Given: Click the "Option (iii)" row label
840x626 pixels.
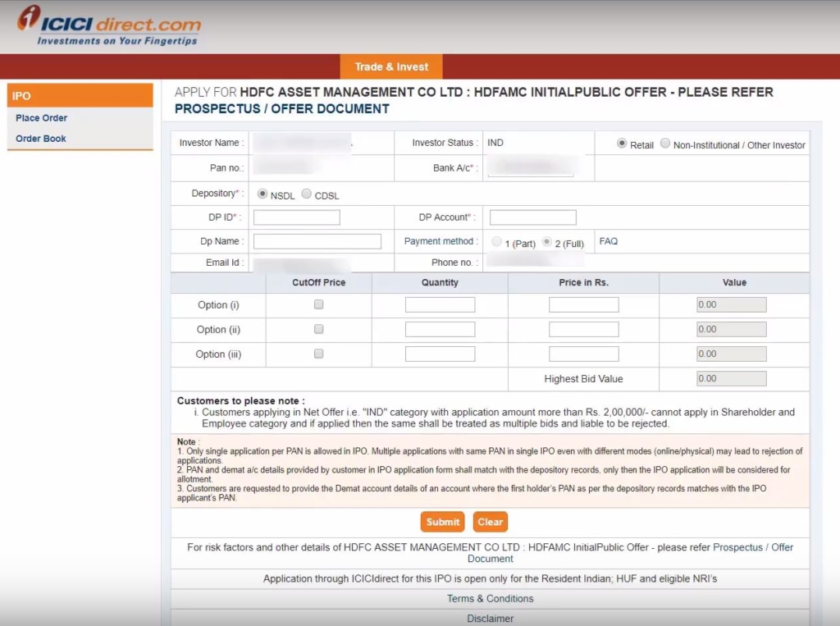Looking at the screenshot, I should 218,354.
